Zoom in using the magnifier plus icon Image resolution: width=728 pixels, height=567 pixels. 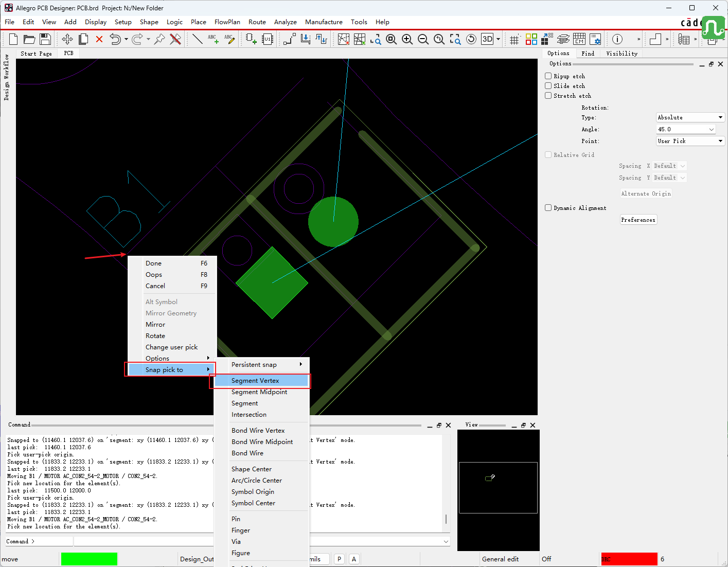coord(407,39)
